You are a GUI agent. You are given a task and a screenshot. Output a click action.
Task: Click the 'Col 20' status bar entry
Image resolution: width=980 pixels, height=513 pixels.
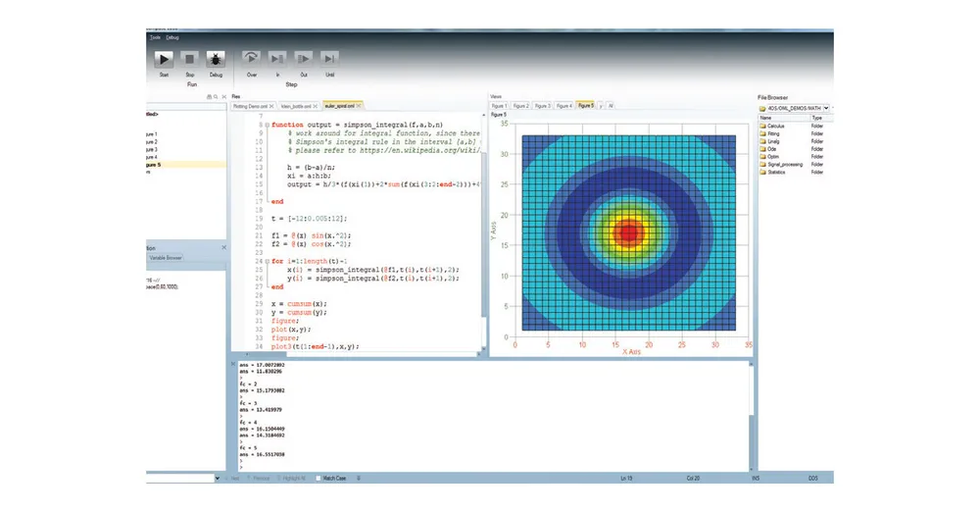tap(693, 478)
